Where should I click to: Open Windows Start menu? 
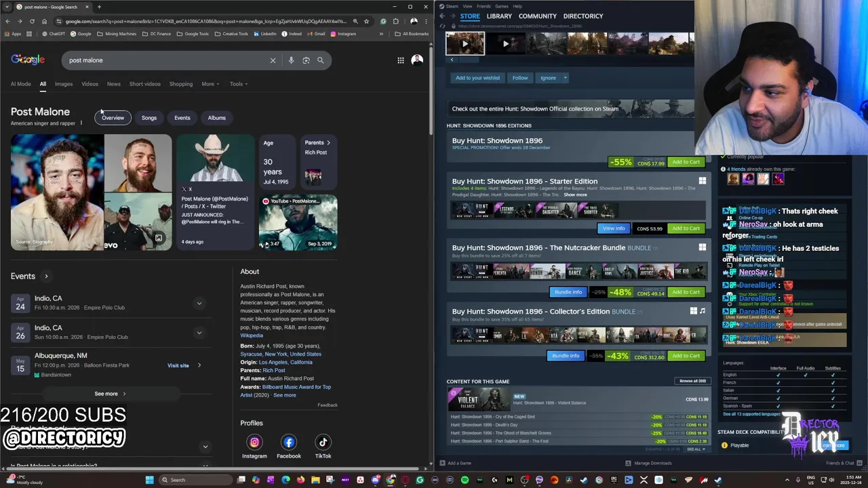point(149,480)
